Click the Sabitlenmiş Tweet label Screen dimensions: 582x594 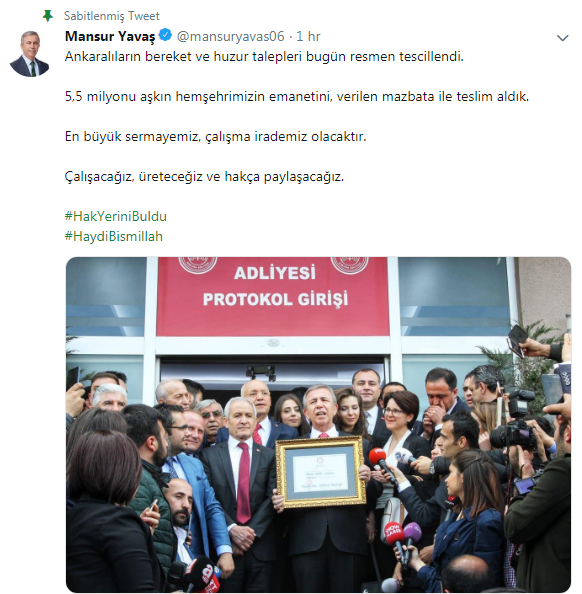tap(112, 16)
